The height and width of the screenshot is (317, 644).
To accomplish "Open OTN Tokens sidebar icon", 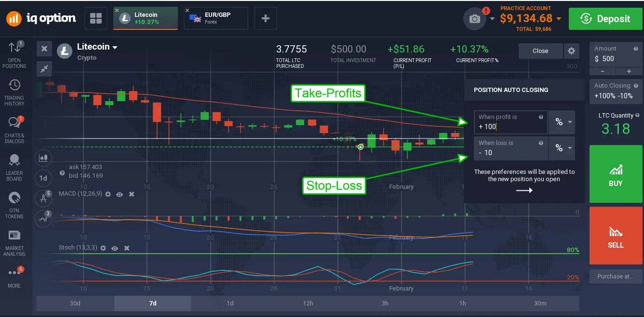I will click(x=14, y=205).
